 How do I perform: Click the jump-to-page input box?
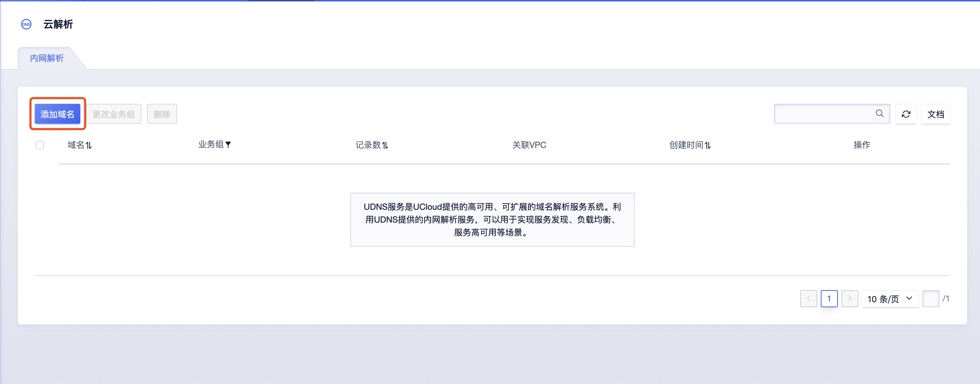(931, 298)
